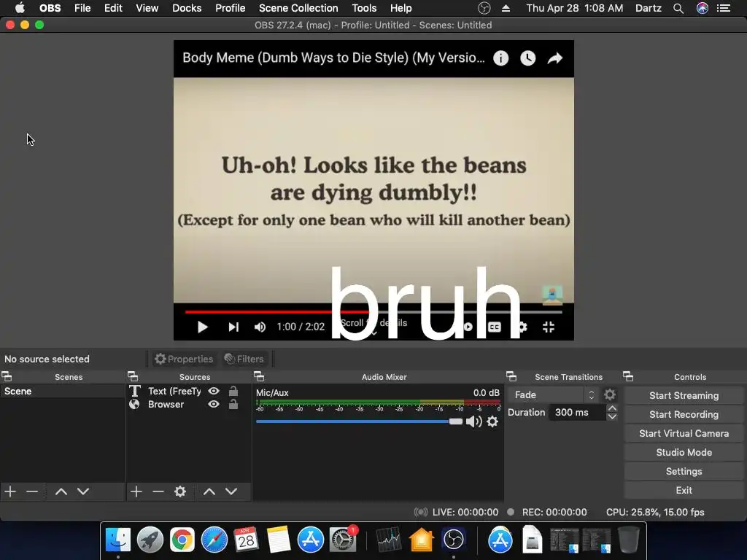The image size is (747, 560).
Task: Click the Properties button
Action: tap(184, 359)
